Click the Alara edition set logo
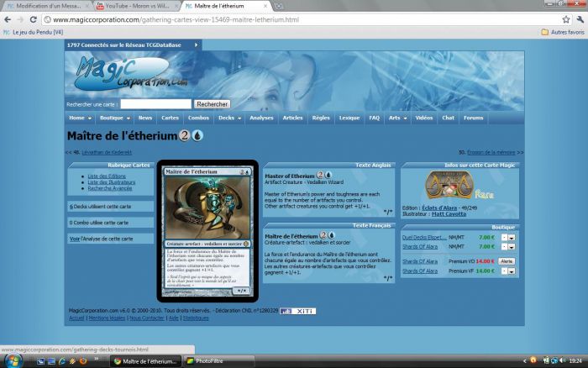 (x=449, y=185)
